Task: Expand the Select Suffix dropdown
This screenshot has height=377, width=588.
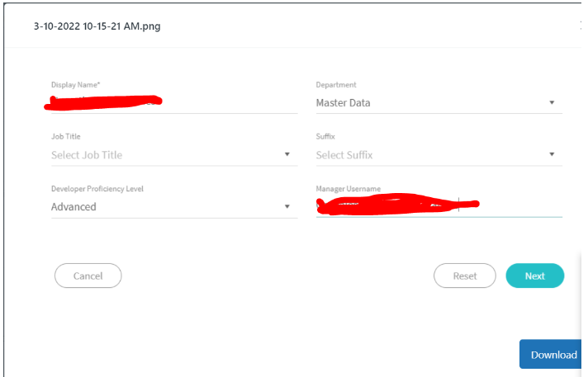Action: (x=429, y=155)
